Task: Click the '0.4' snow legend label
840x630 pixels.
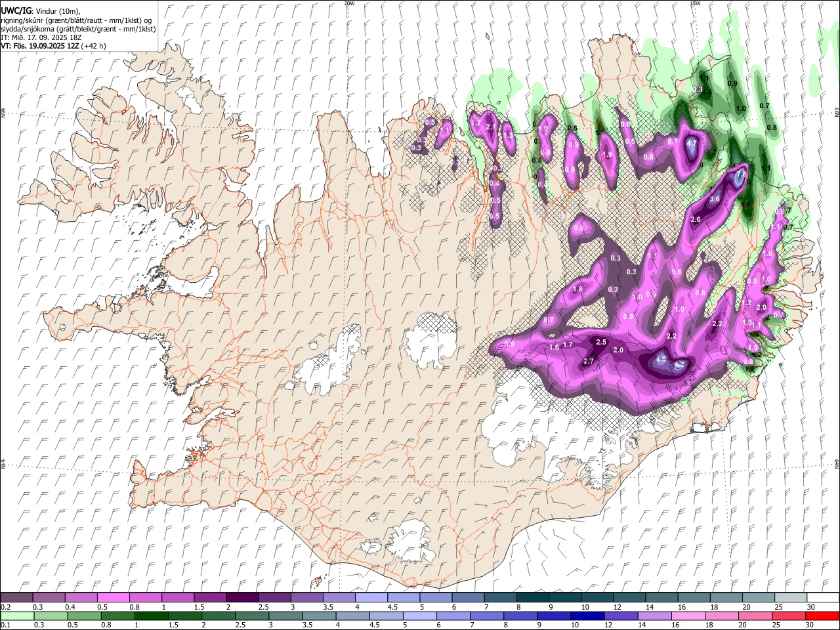Action: coord(70,607)
